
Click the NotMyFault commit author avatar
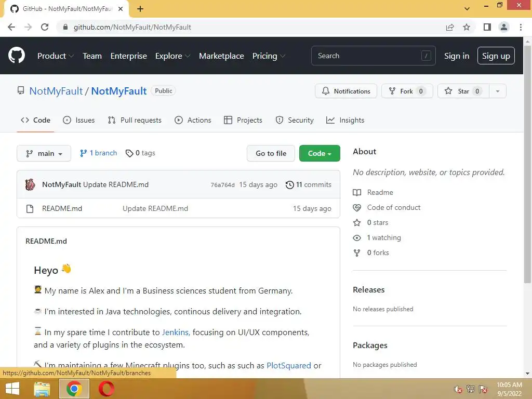click(x=30, y=184)
